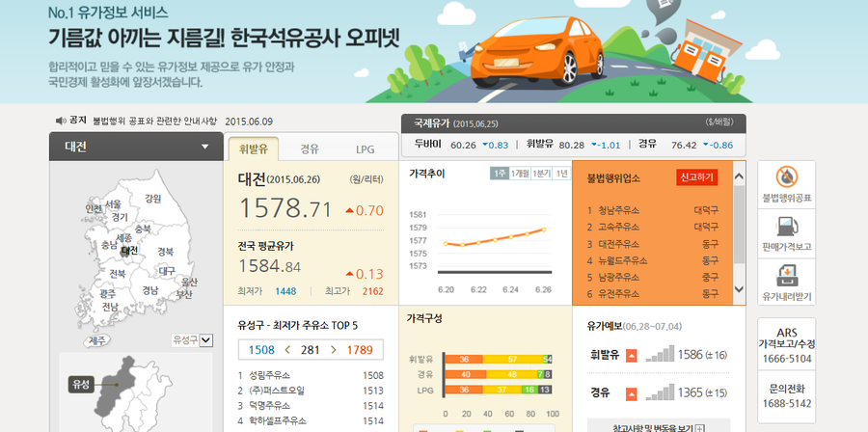Click the 최저가 1448 value
Viewport: 868px width, 432px height.
point(285,291)
